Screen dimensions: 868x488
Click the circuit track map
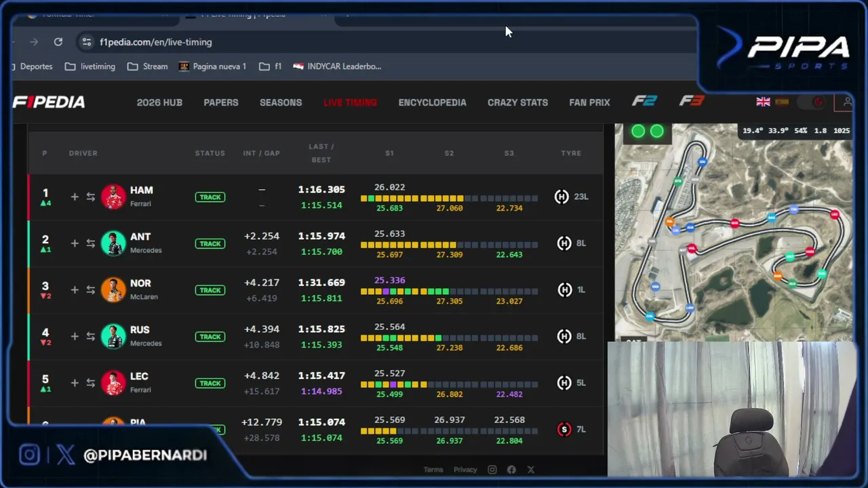(x=734, y=232)
